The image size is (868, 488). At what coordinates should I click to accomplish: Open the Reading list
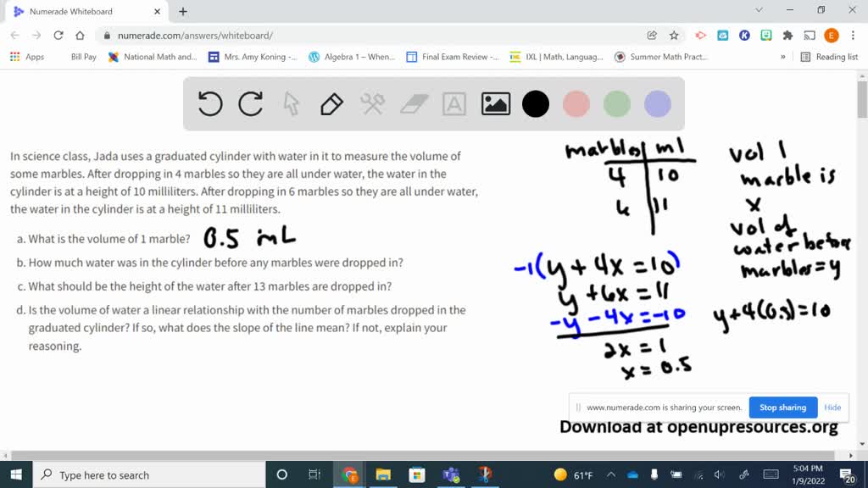829,57
